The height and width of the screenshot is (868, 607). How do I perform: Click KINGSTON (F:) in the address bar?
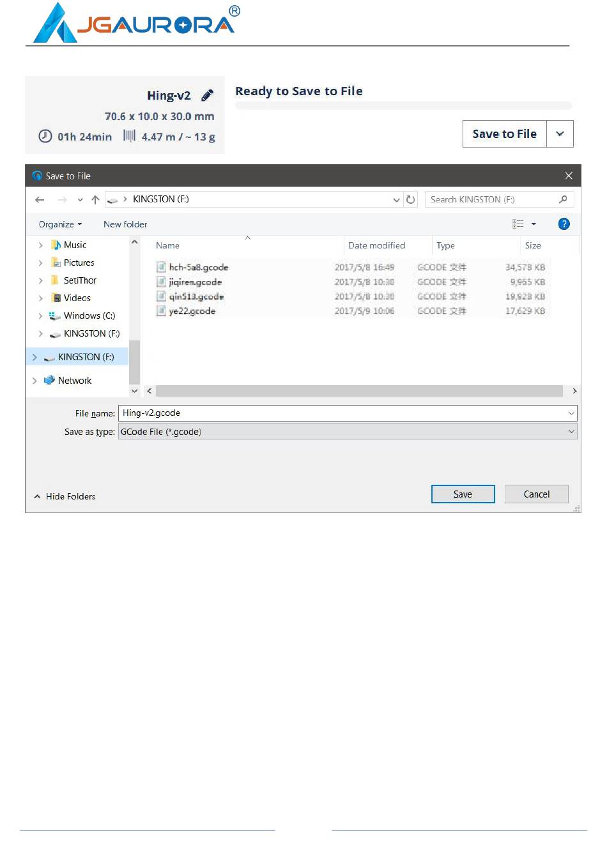coord(161,199)
